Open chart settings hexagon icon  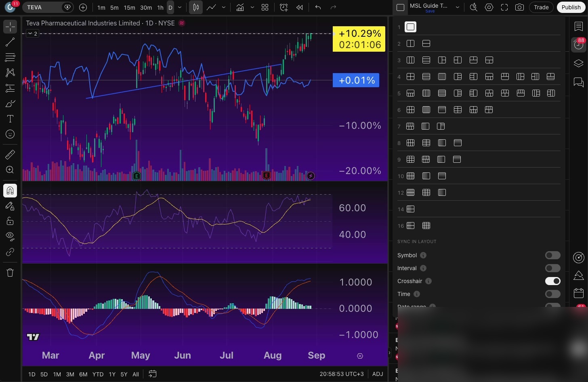click(x=489, y=7)
